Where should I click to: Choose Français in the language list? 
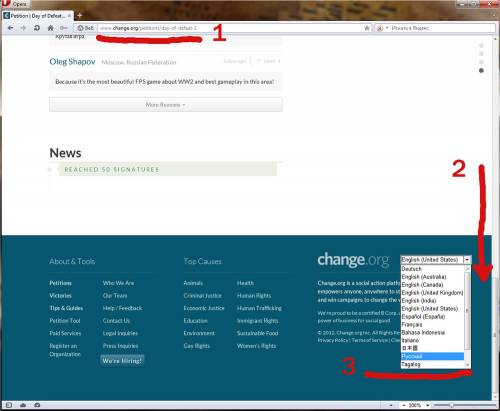pyautogui.click(x=433, y=325)
